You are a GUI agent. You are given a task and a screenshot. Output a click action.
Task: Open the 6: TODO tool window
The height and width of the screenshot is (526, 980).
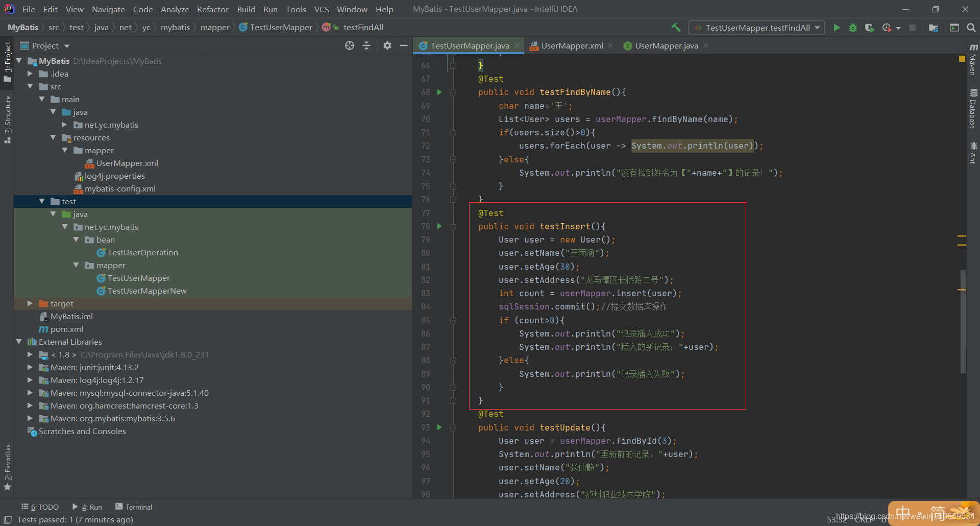(x=40, y=507)
